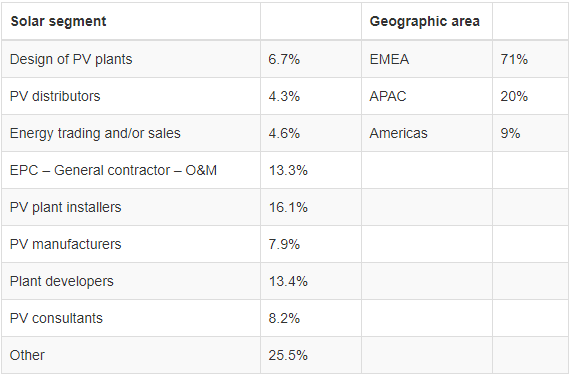Click the 16.1% value cell
This screenshot has width=571, height=376.
point(311,207)
